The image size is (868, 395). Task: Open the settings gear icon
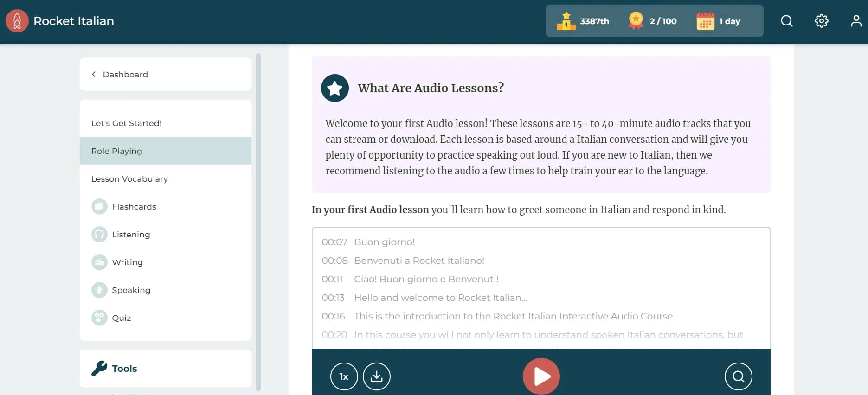[821, 21]
